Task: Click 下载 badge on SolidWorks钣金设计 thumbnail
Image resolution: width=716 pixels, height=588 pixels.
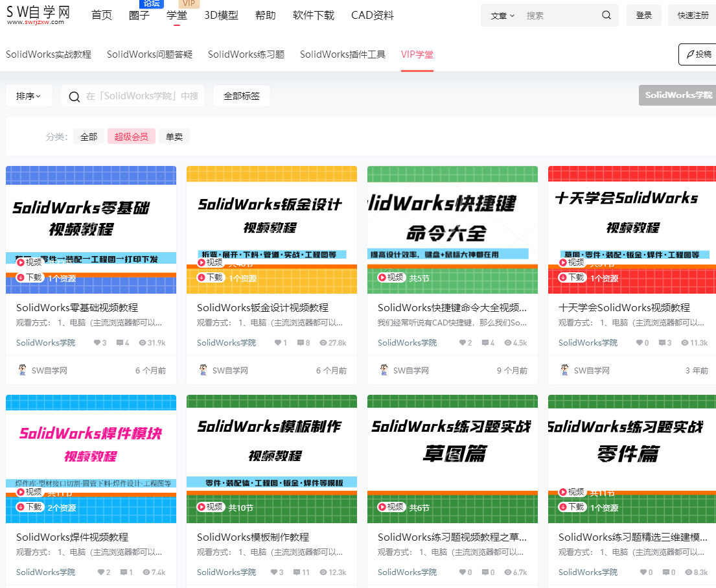Action: click(211, 277)
